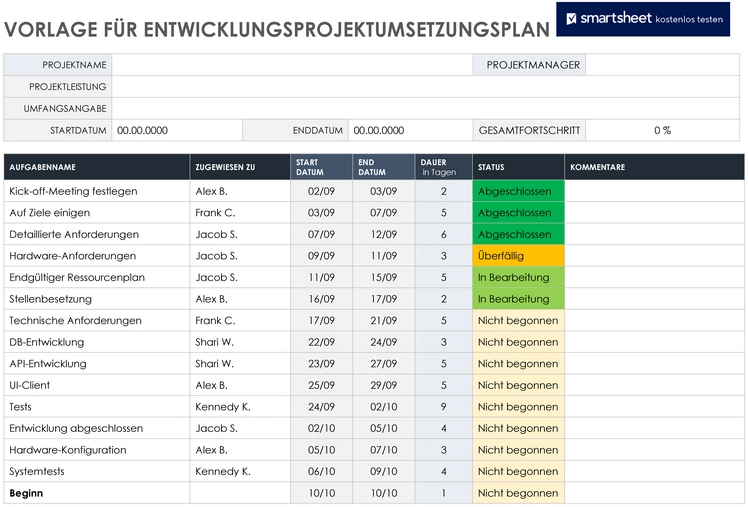Select the 'Detaillierte Anforderungen' task cell

[x=97, y=234]
